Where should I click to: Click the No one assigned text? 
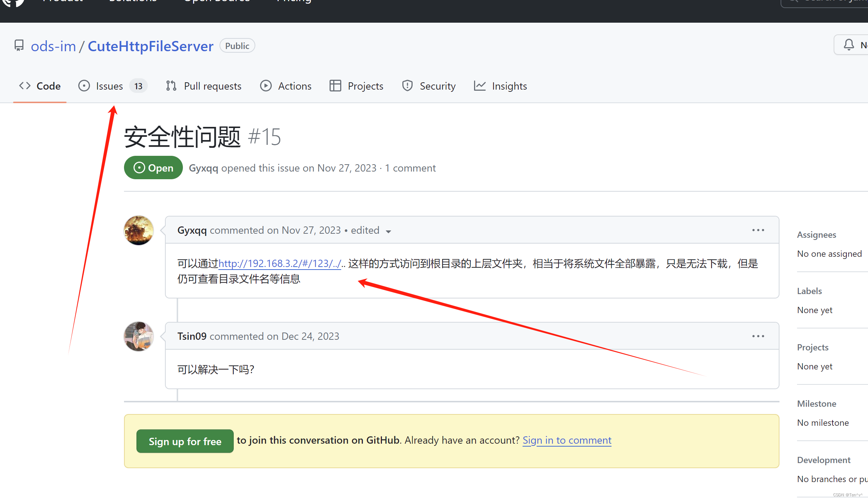point(830,254)
